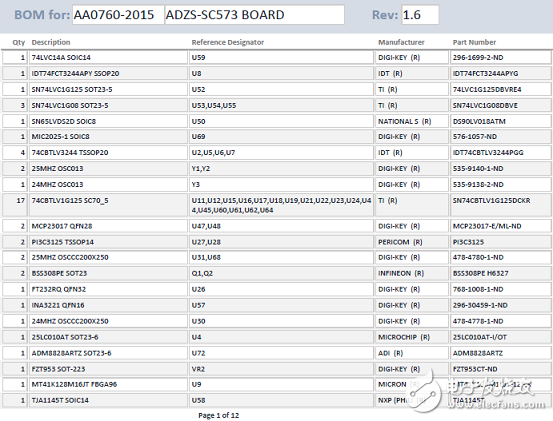Click reference designator cell U53,U54,U55

281,105
